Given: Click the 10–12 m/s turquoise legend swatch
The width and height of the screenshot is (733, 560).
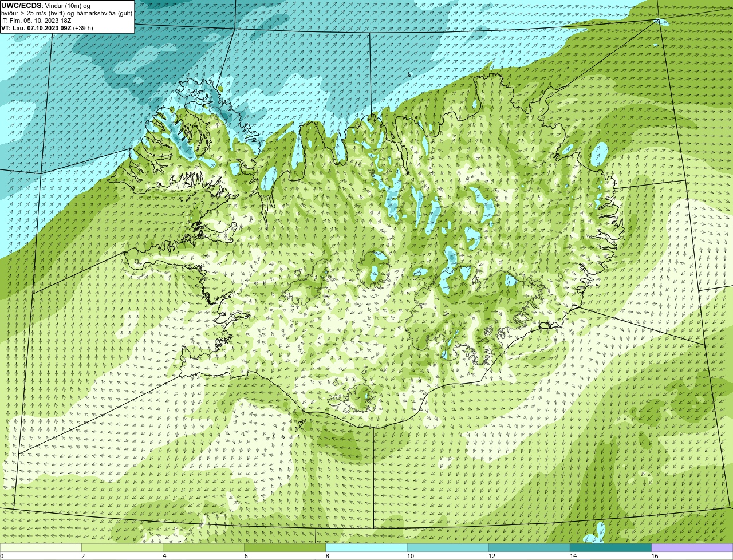Looking at the screenshot, I should (x=448, y=547).
